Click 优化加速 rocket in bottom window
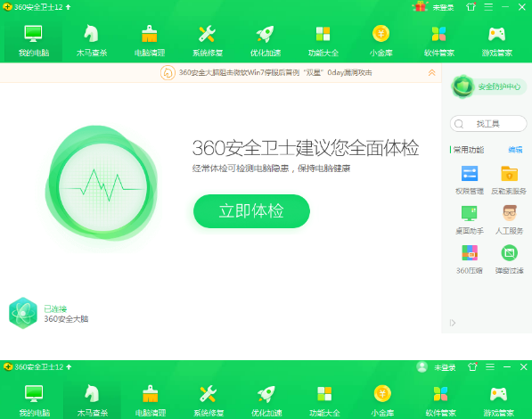532x419 pixels. click(266, 394)
